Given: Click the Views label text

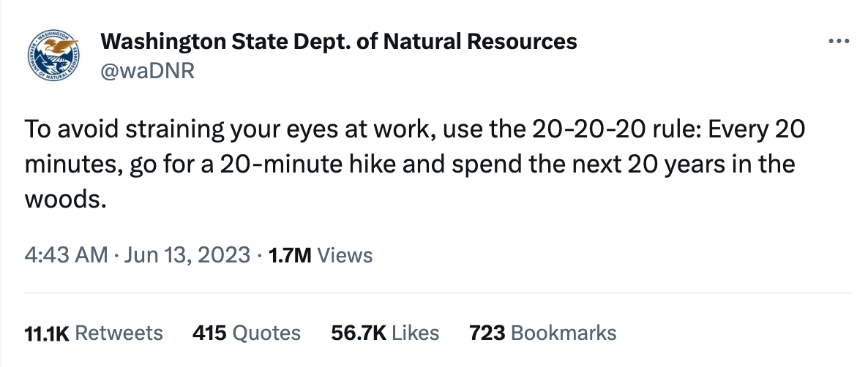Looking at the screenshot, I should coord(345,255).
